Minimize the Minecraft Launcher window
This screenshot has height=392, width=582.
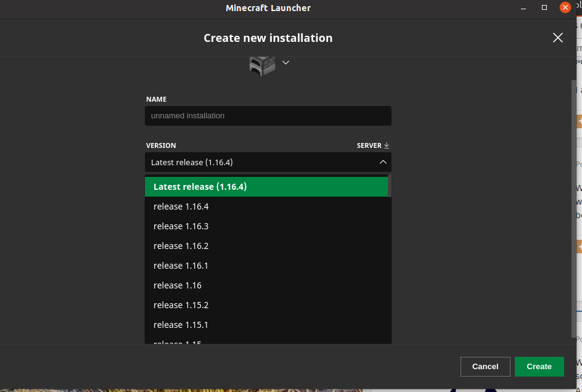(x=523, y=8)
